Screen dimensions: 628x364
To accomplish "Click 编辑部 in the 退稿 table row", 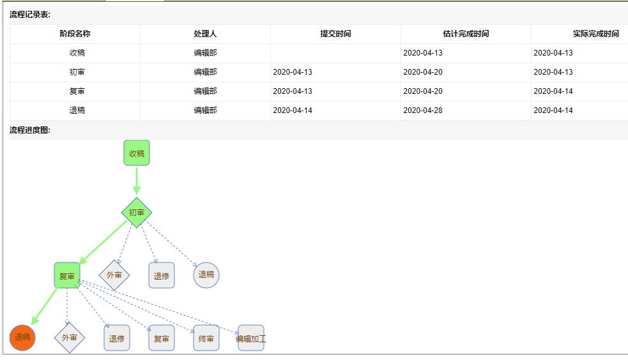I will coord(206,110).
